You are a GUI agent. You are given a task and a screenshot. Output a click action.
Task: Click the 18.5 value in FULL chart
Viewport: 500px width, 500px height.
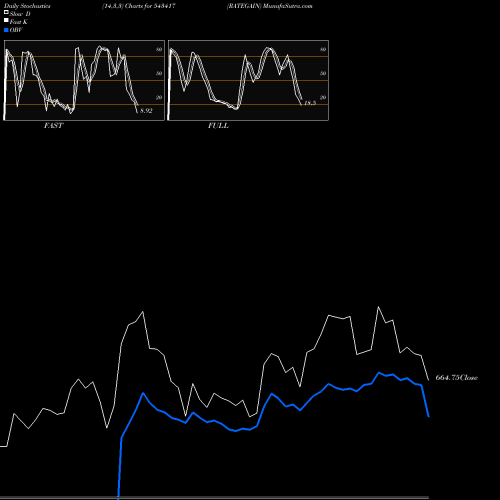tap(310, 103)
